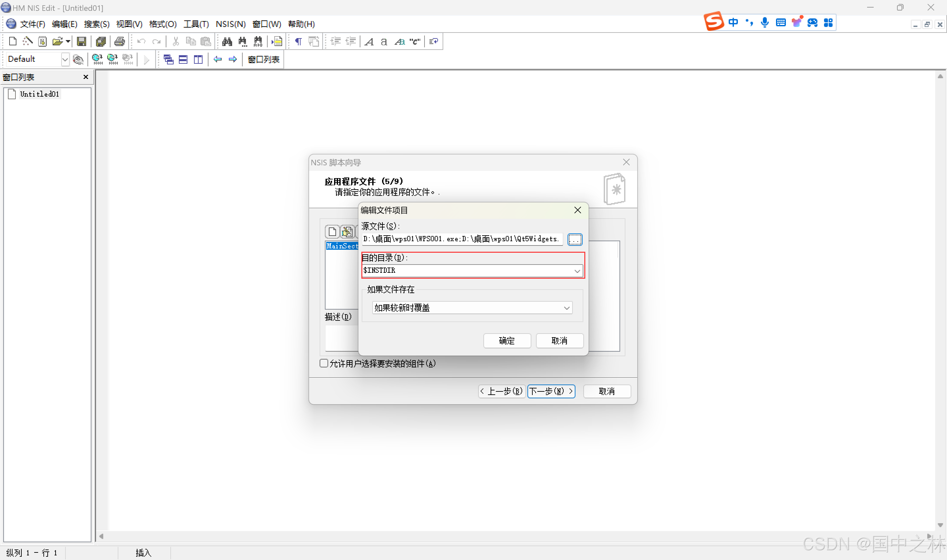Viewport: 947px width, 560px height.
Task: Toggle word wrap icon
Action: (x=433, y=41)
